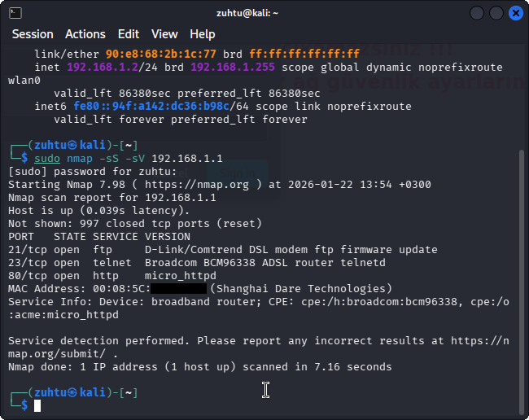Click the nmap command word after sudo
Image resolution: width=529 pixels, height=420 pixels.
click(x=80, y=158)
